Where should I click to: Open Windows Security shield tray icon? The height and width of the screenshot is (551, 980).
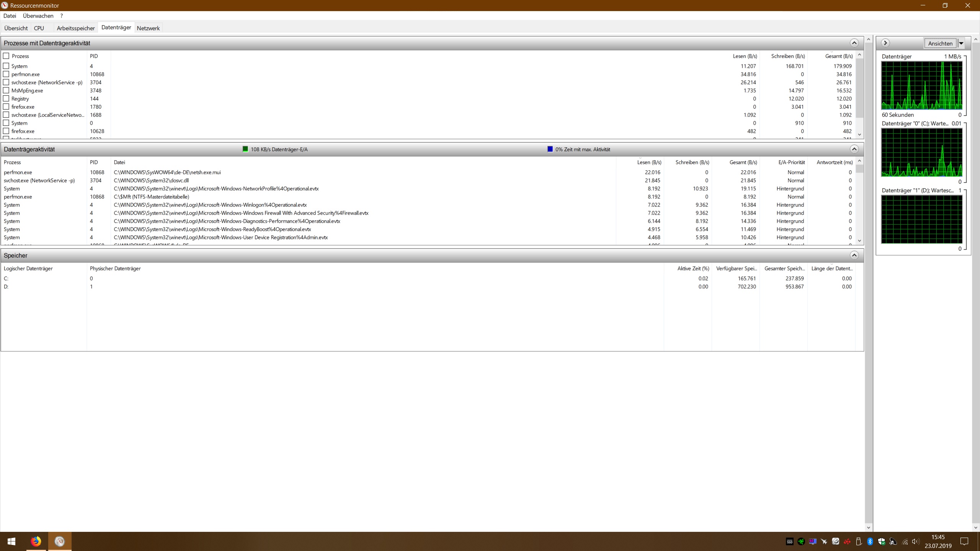tap(881, 541)
